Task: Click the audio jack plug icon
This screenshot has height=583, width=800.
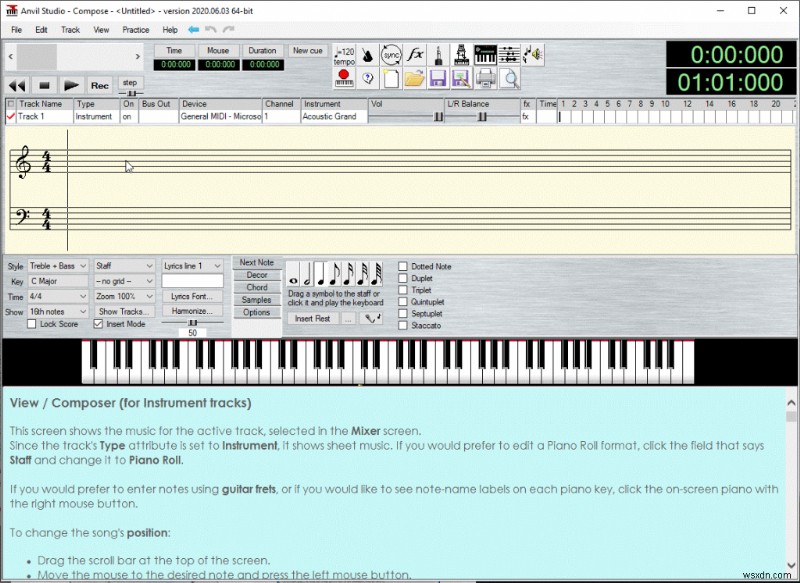Action: tap(438, 55)
